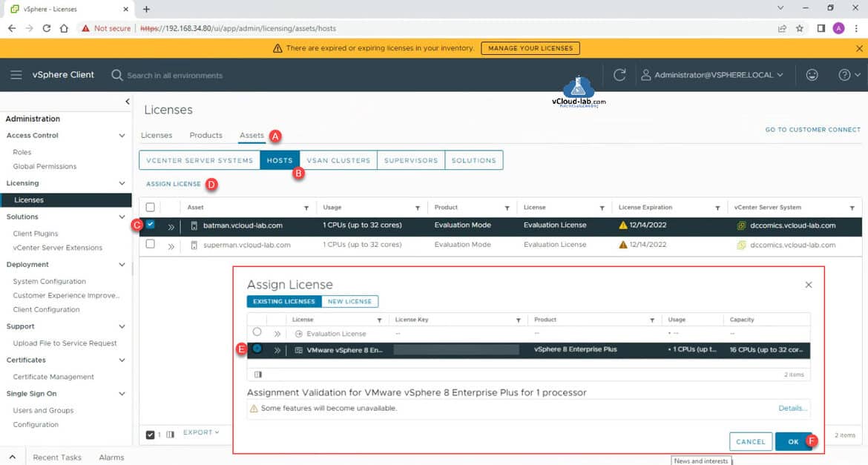The height and width of the screenshot is (465, 868).
Task: Filter the dialog Product column
Action: (652, 320)
